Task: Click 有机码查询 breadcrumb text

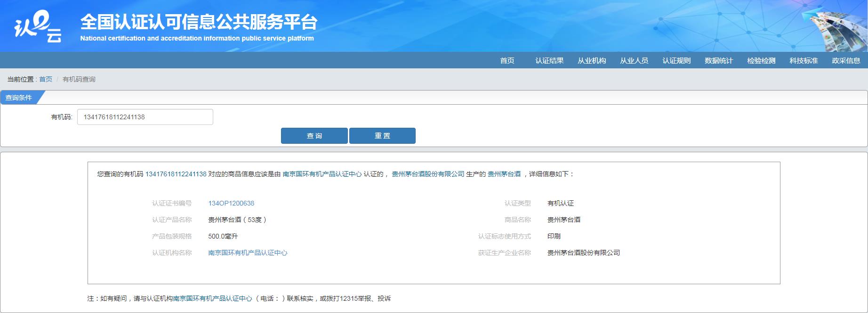Action: [79, 79]
